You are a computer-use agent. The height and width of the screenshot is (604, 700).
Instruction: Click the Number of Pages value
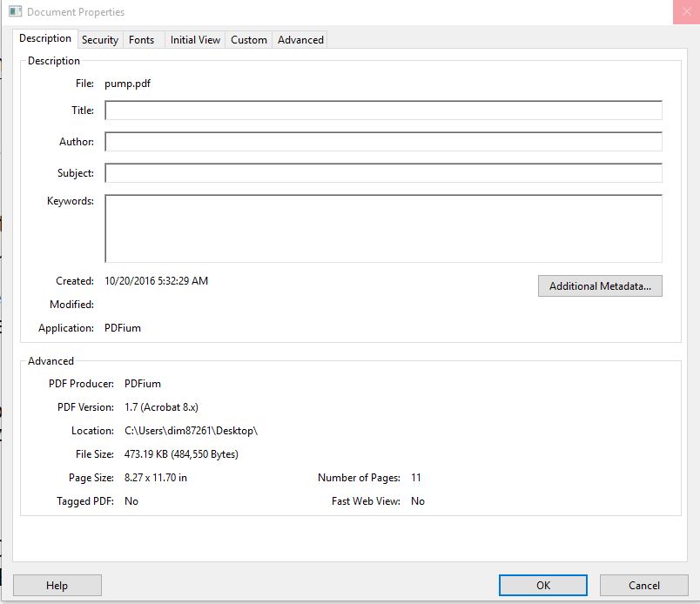pos(416,478)
